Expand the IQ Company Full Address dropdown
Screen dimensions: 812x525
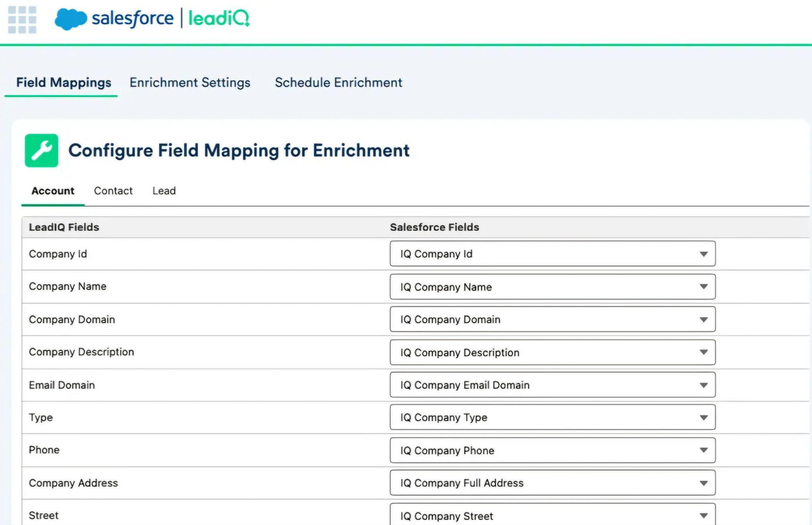point(553,483)
